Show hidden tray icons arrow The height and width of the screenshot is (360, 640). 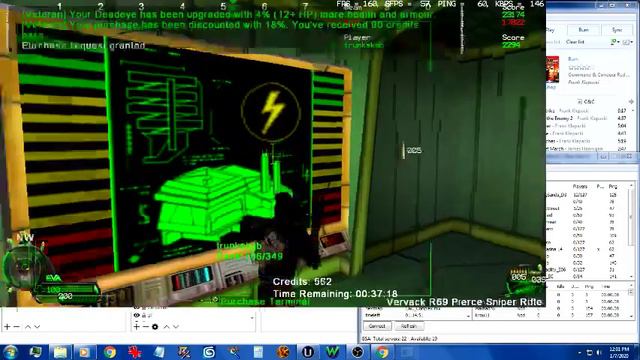tap(580, 352)
